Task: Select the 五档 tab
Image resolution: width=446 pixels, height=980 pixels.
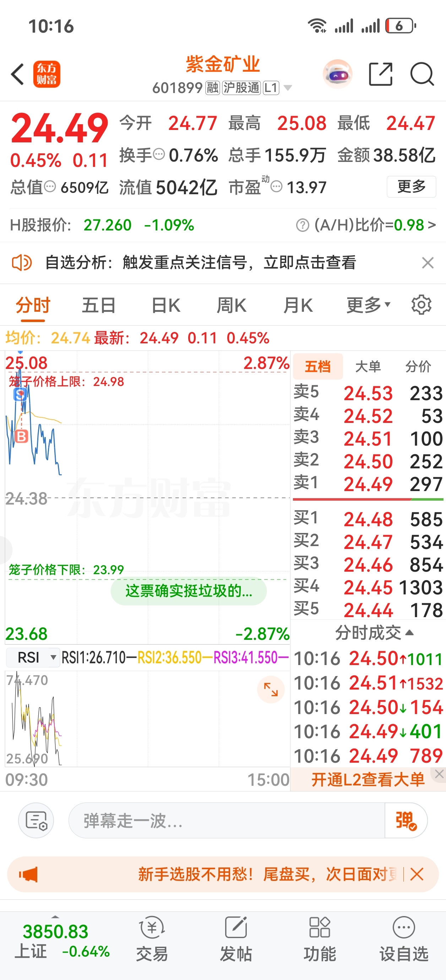Action: tap(318, 366)
